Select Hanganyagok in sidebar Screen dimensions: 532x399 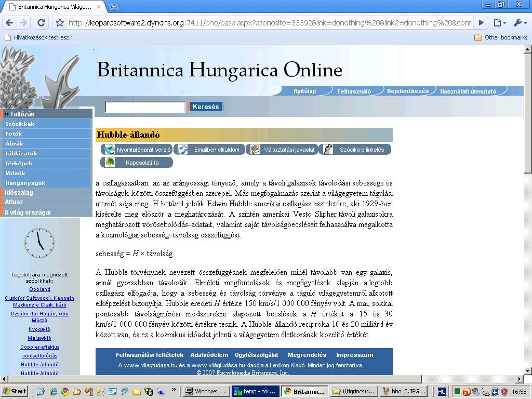point(46,183)
